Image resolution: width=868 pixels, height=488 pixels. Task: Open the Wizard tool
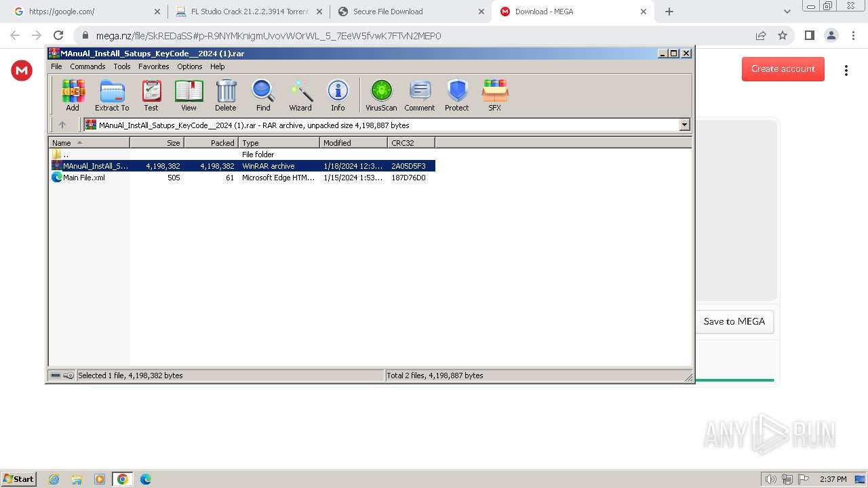(300, 95)
